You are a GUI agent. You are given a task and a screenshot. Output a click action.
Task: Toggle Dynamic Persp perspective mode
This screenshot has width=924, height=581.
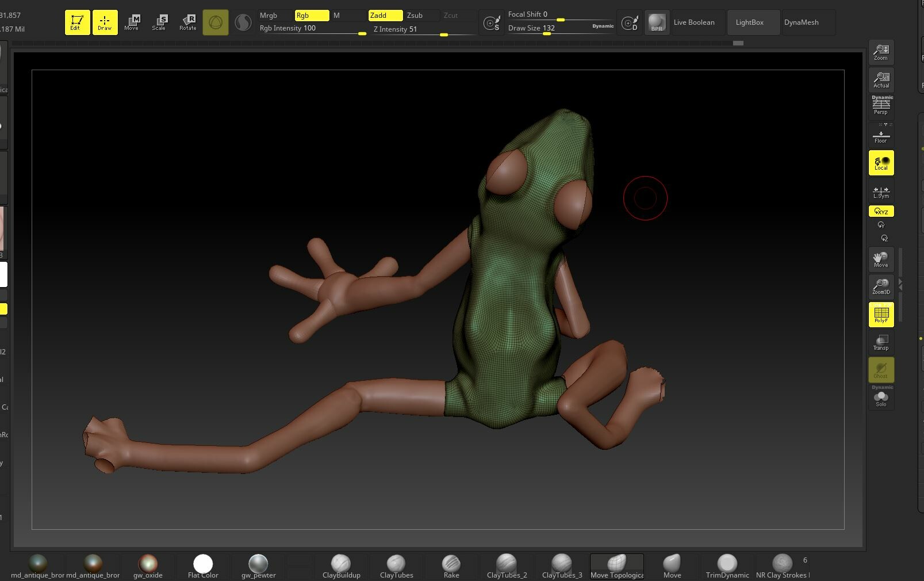(881, 105)
